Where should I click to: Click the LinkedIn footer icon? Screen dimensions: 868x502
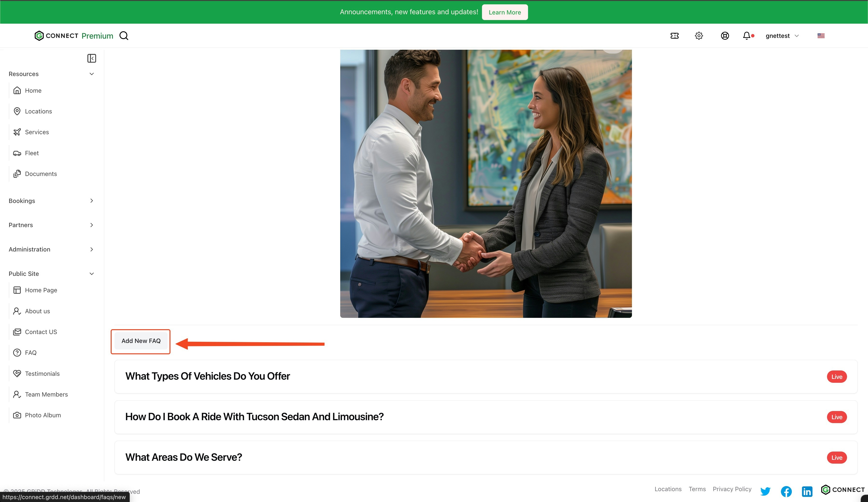click(807, 491)
